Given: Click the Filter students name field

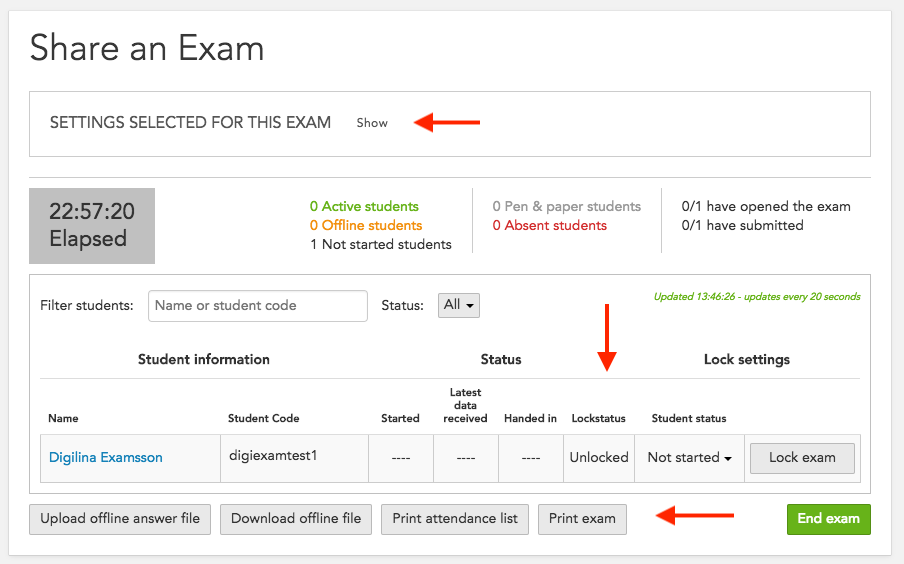Looking at the screenshot, I should [x=258, y=306].
